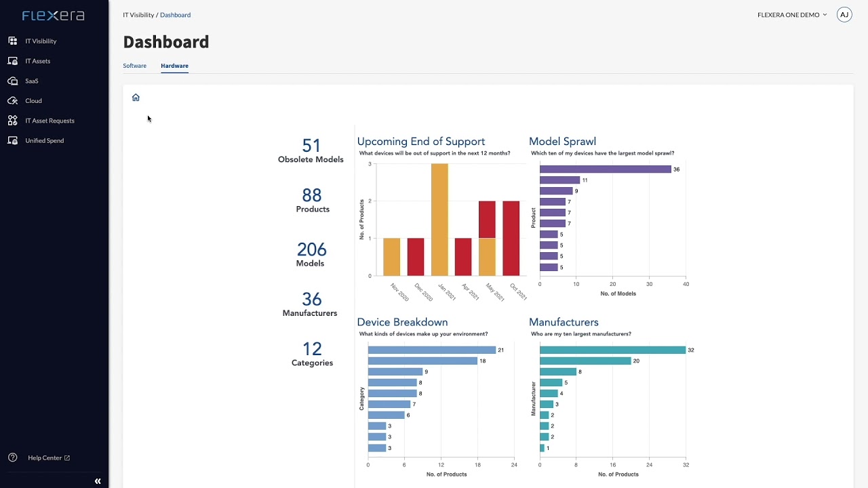Click the Model Sprawl bar valued 11

(560, 180)
